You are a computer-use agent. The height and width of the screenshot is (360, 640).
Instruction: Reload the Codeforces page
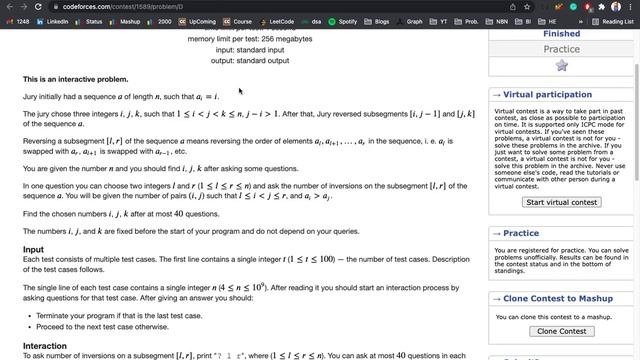(38, 7)
